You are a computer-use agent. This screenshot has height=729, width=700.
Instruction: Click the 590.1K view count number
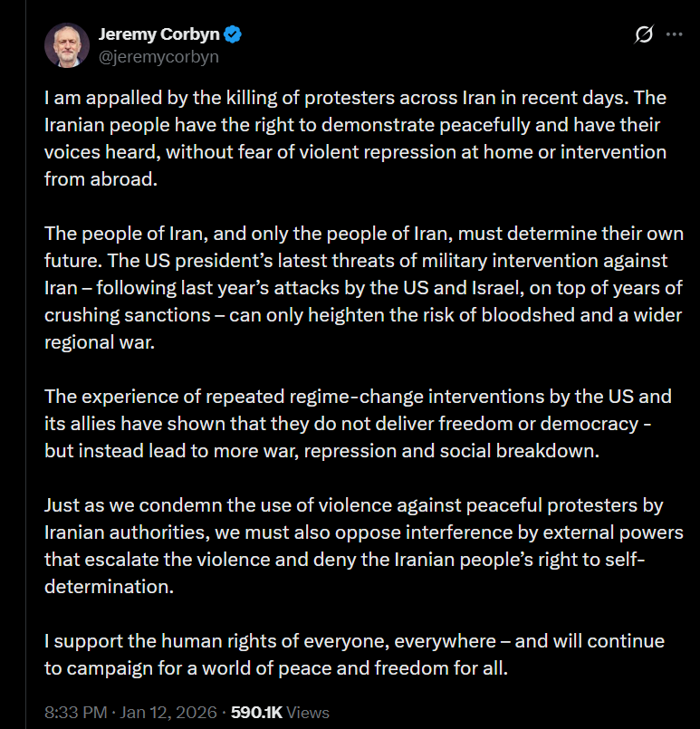pos(256,713)
